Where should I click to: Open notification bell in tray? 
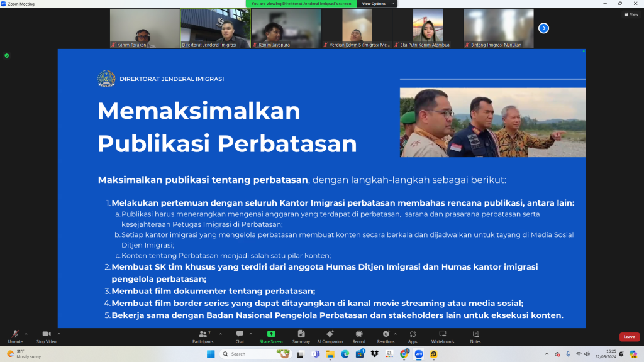(621, 354)
